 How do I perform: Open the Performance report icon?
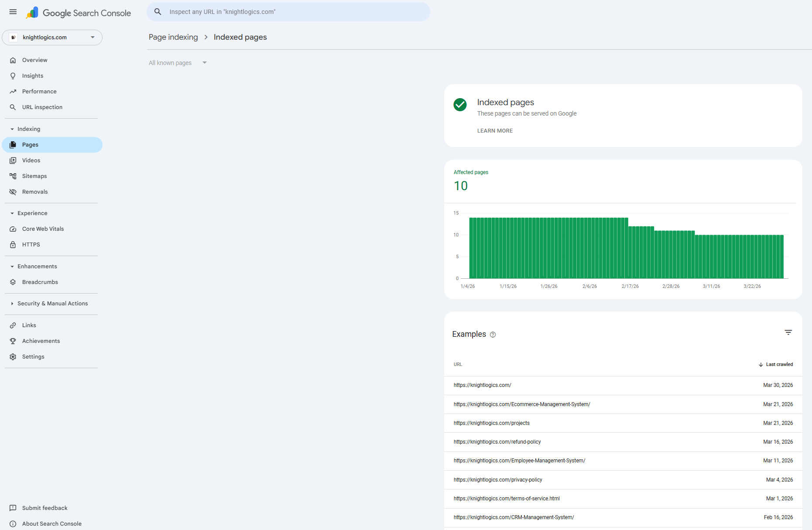tap(13, 91)
